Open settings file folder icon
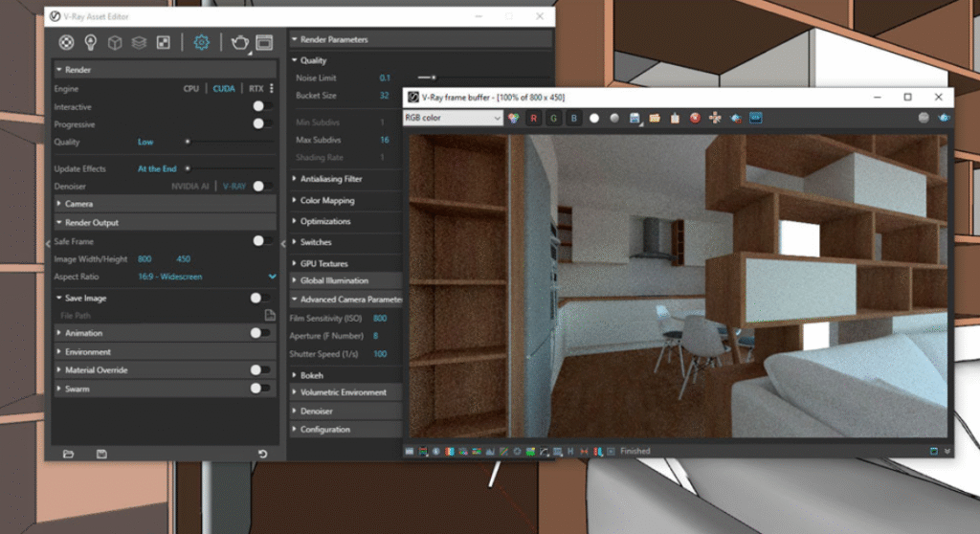The width and height of the screenshot is (980, 534). click(68, 454)
